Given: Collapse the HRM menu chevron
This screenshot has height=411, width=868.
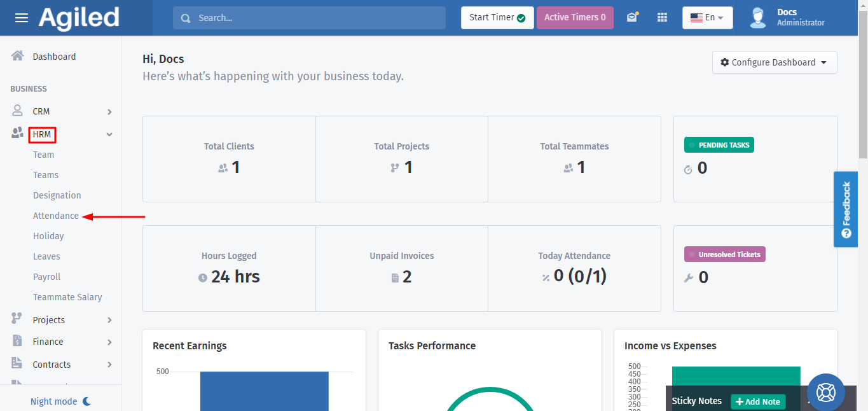Looking at the screenshot, I should [109, 135].
